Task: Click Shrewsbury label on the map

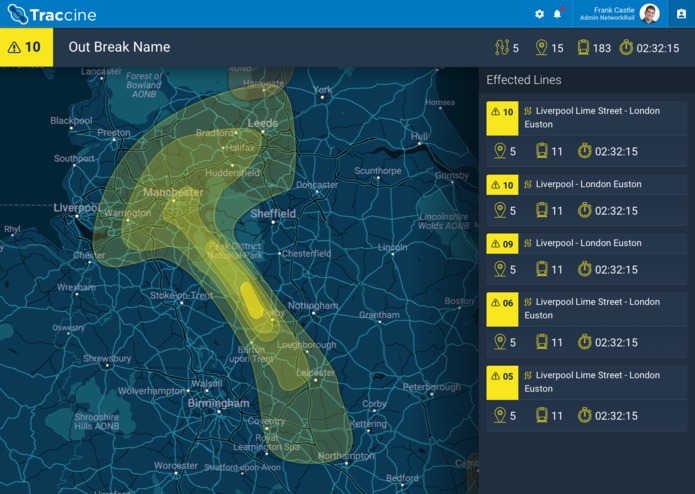Action: 107,358
